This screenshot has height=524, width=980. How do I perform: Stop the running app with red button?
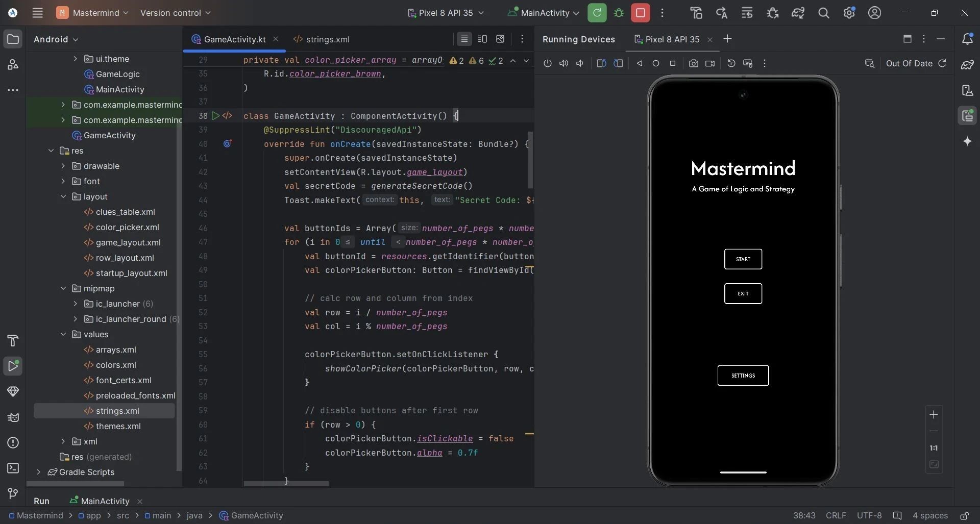pyautogui.click(x=640, y=13)
